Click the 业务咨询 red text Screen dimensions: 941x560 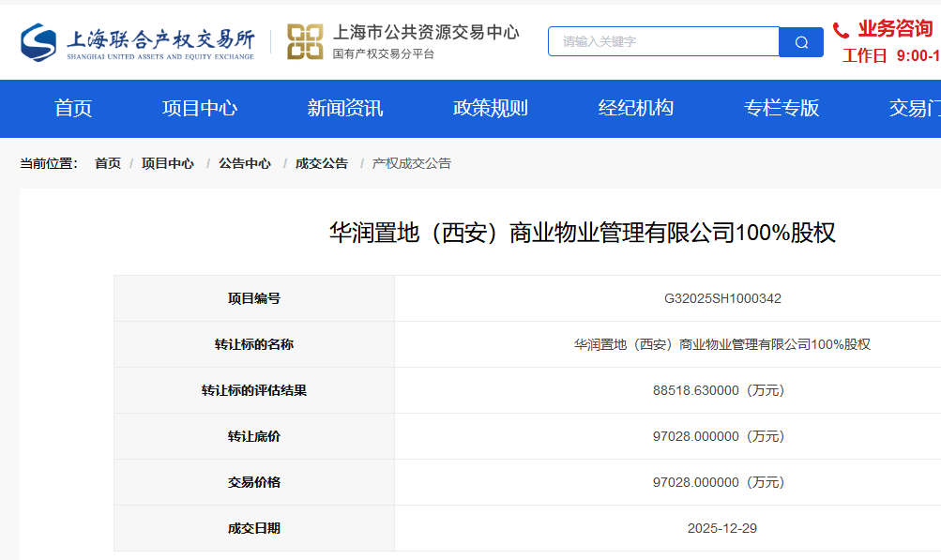[x=895, y=29]
